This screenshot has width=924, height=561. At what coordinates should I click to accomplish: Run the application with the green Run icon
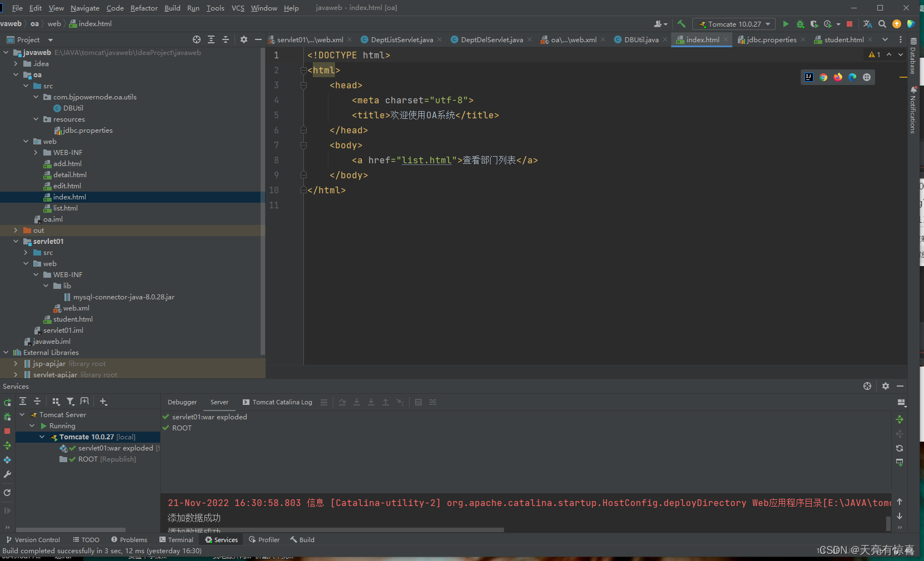(786, 24)
